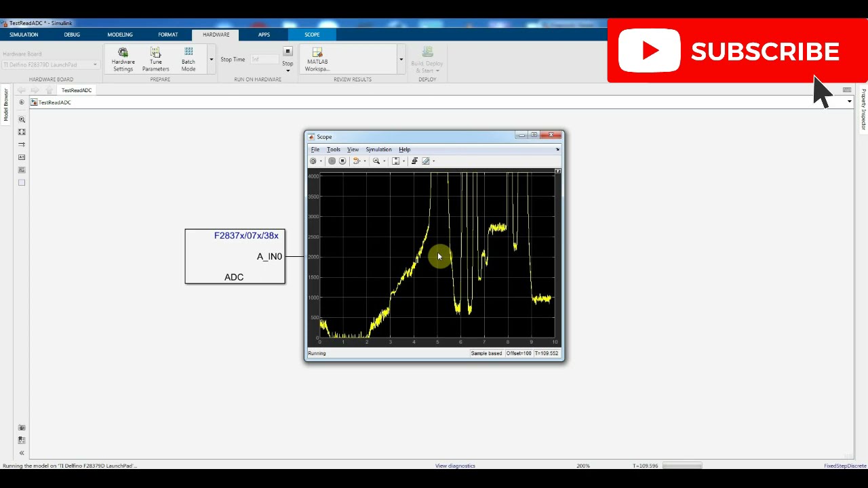The height and width of the screenshot is (488, 868).
Task: Open Model Browser side panel
Action: tap(6, 105)
